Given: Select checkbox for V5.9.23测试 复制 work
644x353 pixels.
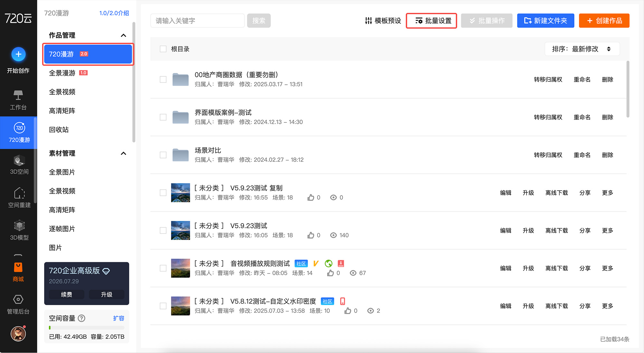Looking at the screenshot, I should click(163, 193).
